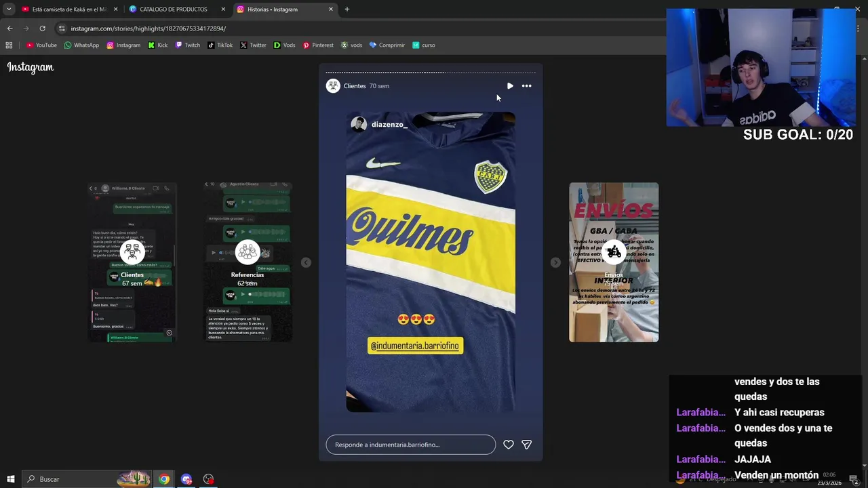The width and height of the screenshot is (868, 488).
Task: Open Pinterest bookmark
Action: pos(318,45)
